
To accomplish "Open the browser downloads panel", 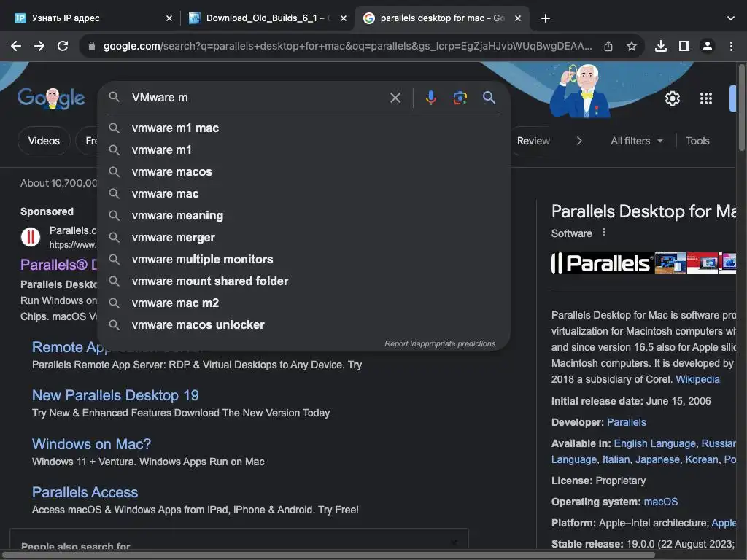I will click(661, 46).
